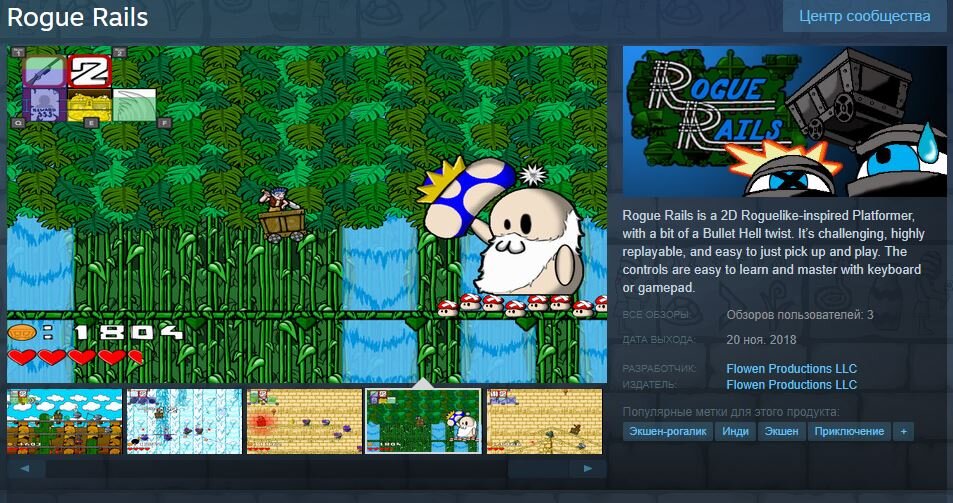
Task: Select the Приключение tag
Action: (849, 431)
